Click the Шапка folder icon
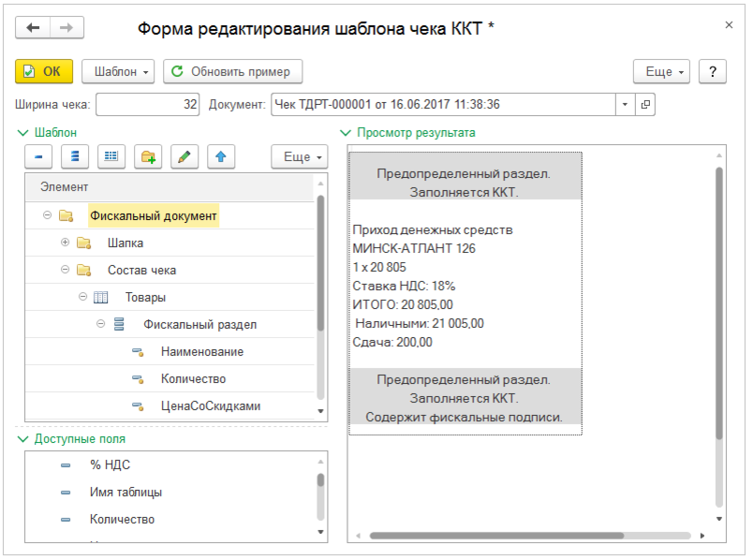The image size is (753, 560). pyautogui.click(x=84, y=243)
